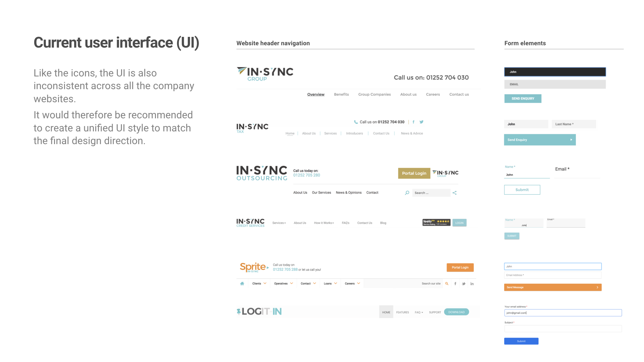Click the Facebook icon in In-Sync Tax header
This screenshot has width=644, height=362.
[414, 122]
